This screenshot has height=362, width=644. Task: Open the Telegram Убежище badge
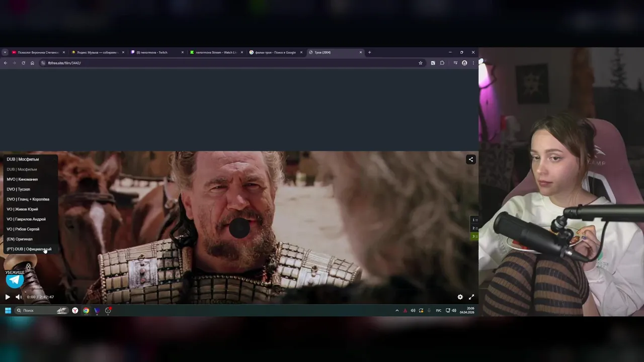[x=15, y=280]
